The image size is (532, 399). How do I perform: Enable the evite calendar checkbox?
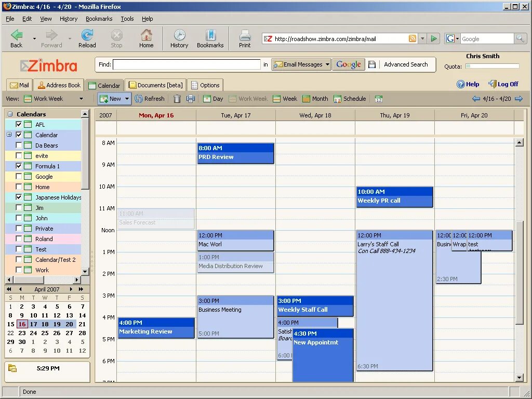click(x=19, y=156)
